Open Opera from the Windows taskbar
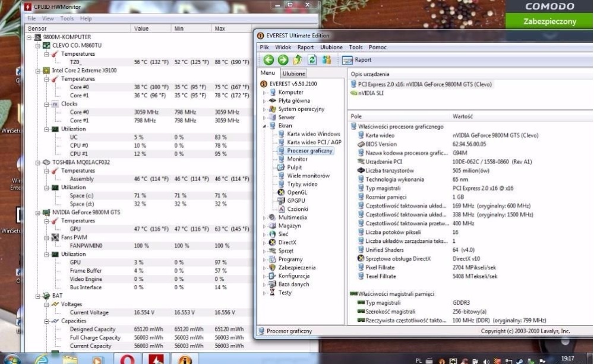Image resolution: width=594 pixels, height=364 pixels. coord(127,358)
